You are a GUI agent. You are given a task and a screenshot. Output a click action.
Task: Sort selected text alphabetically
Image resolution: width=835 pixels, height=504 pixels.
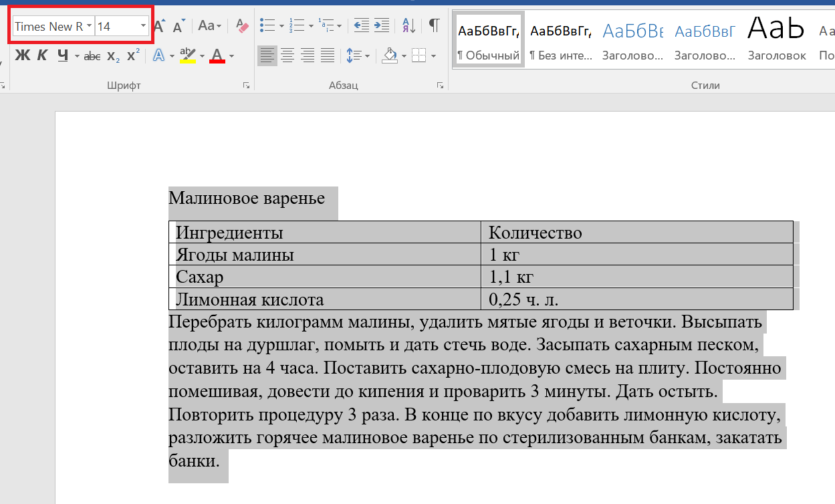[x=409, y=26]
